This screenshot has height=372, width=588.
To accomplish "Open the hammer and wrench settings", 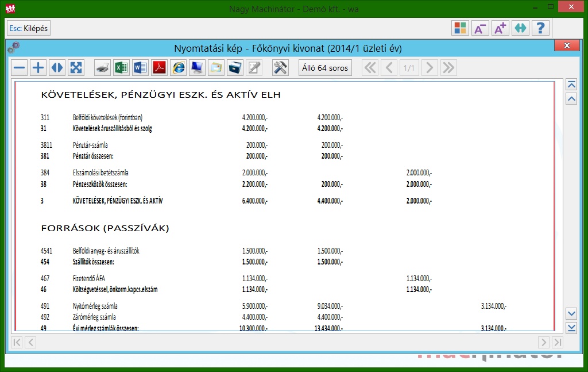I will click(x=280, y=68).
